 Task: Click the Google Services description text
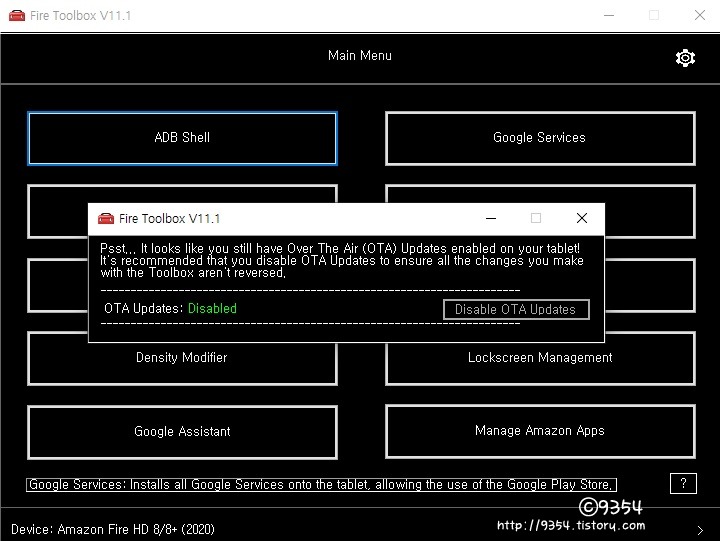point(321,485)
